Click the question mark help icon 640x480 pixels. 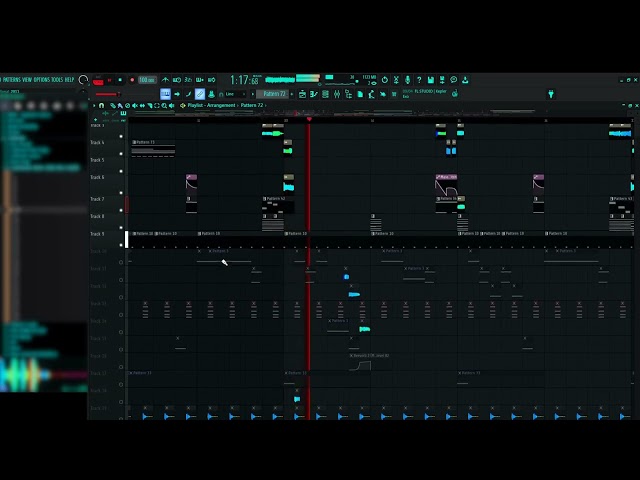pyautogui.click(x=419, y=80)
